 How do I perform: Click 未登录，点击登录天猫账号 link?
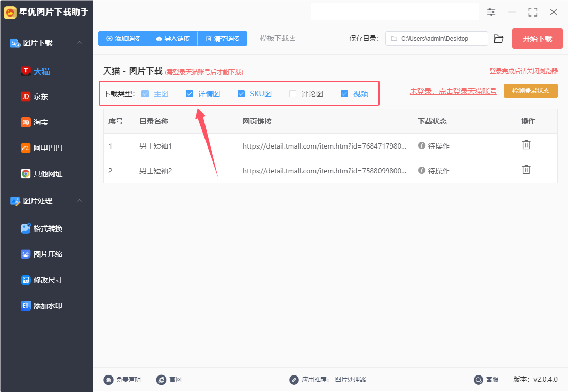pyautogui.click(x=453, y=91)
